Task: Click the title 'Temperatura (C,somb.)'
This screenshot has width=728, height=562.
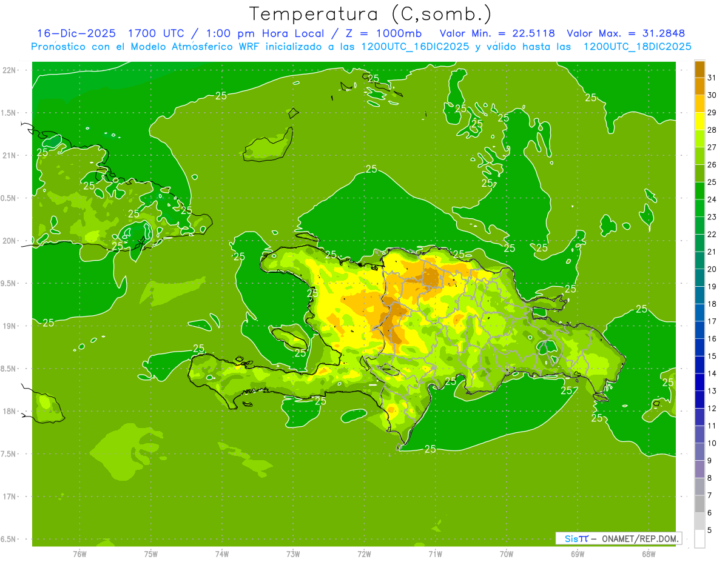Action: pos(371,14)
